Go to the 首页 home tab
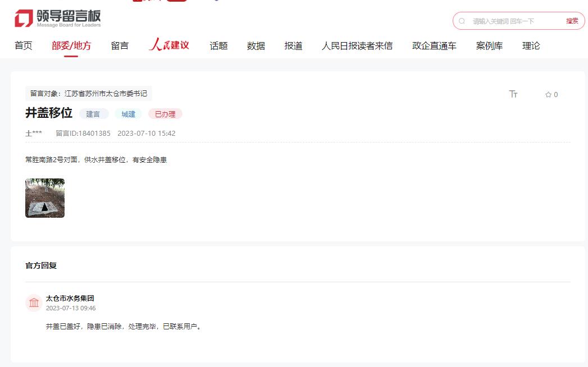Image resolution: width=588 pixels, height=367 pixels. click(23, 46)
